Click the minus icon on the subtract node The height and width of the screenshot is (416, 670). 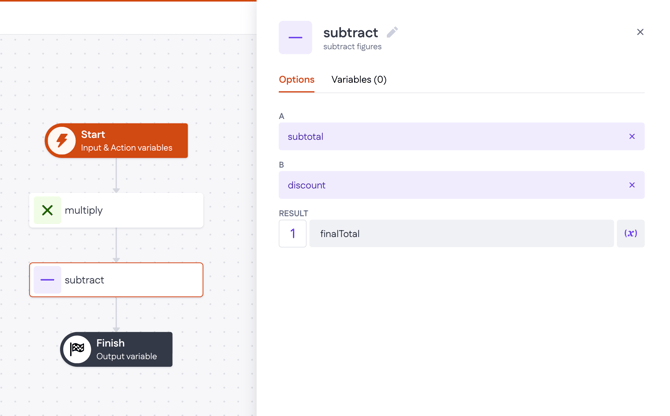coord(47,280)
